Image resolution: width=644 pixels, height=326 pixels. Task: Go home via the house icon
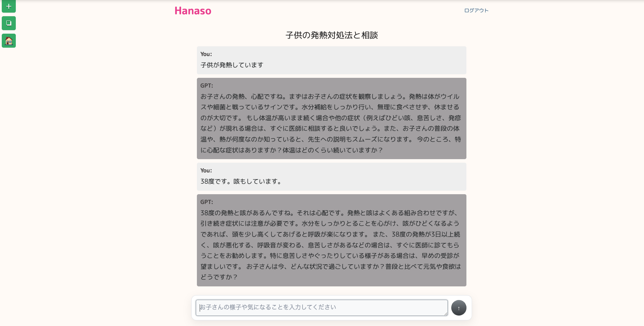pos(9,41)
